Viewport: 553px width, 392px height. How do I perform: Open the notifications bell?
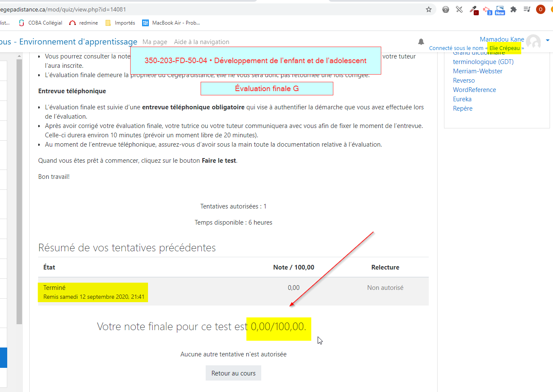421,42
